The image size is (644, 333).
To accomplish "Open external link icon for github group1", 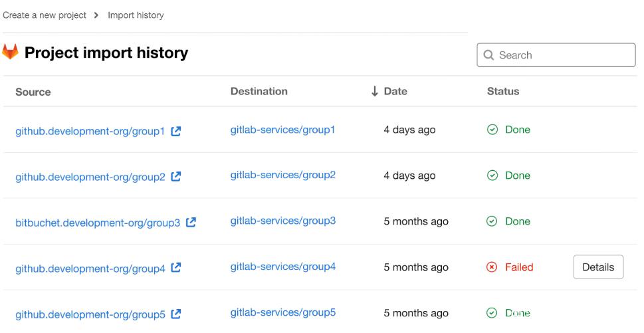I will click(175, 132).
